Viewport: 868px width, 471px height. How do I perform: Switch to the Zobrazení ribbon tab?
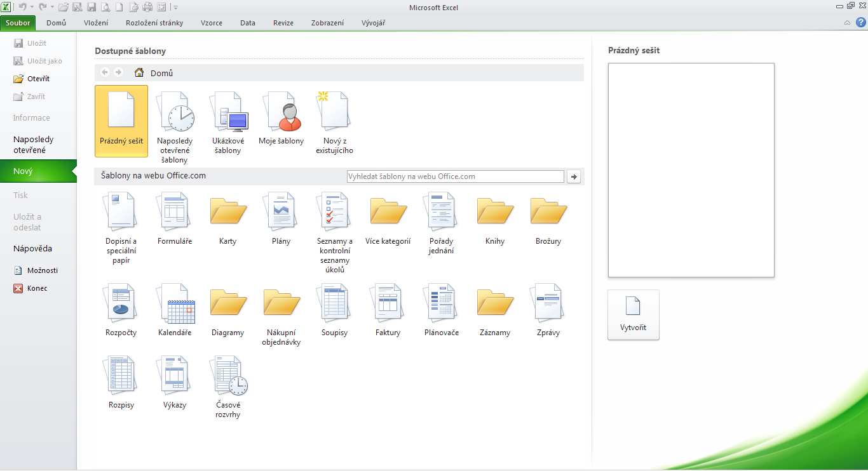(x=328, y=23)
